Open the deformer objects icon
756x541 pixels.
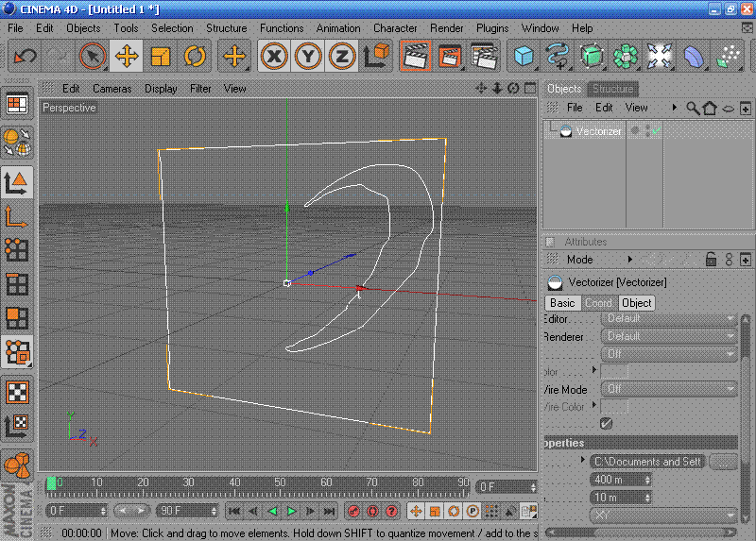(x=693, y=57)
